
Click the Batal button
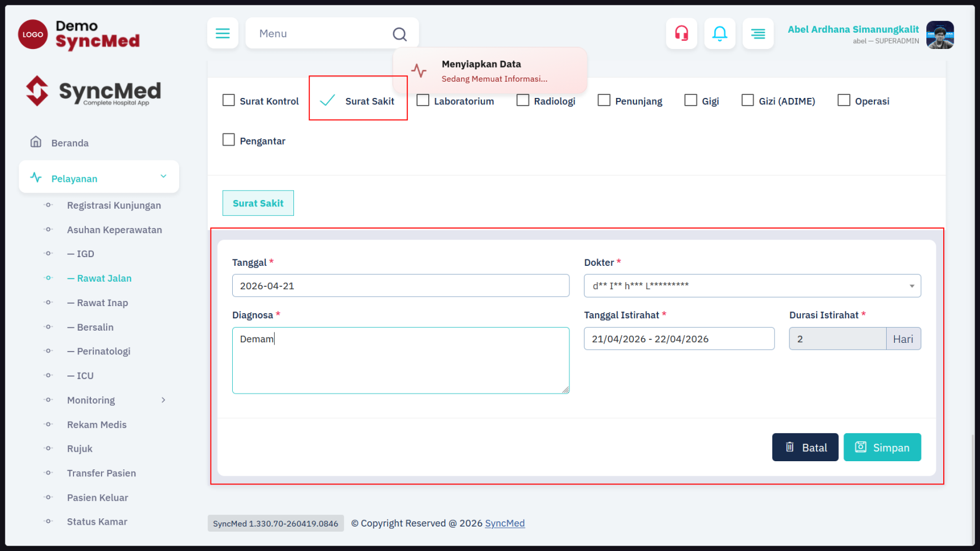[x=805, y=447]
